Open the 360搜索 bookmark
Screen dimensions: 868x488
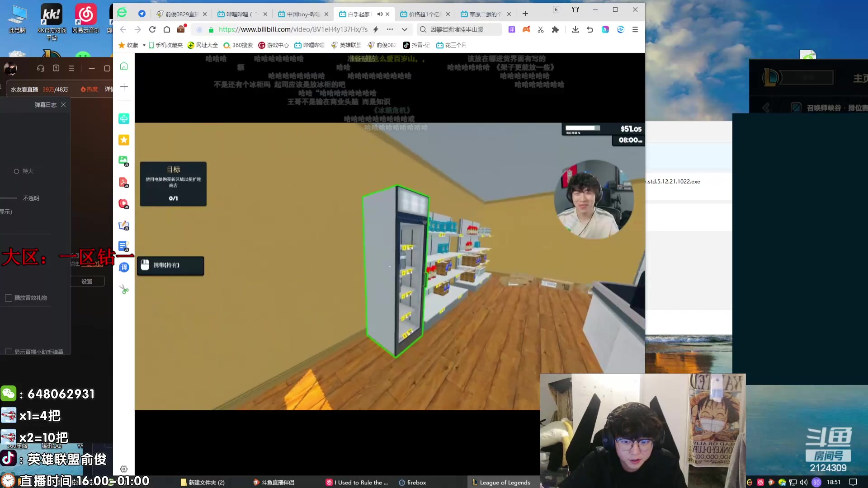[x=238, y=45]
